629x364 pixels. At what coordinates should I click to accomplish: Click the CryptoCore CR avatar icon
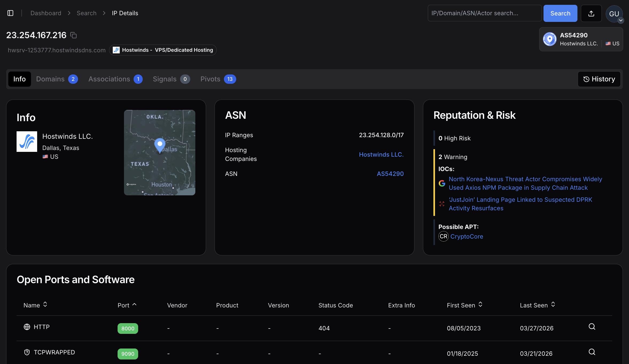pos(443,236)
